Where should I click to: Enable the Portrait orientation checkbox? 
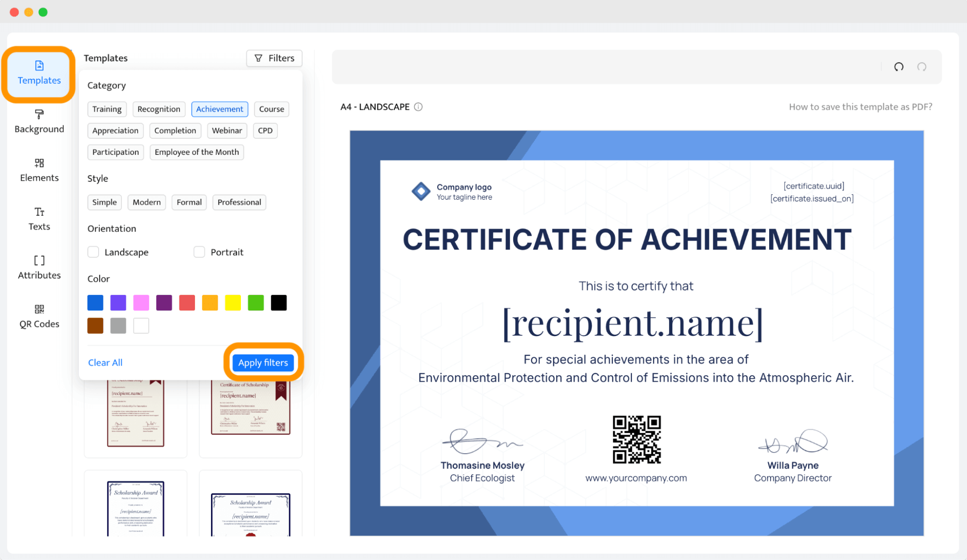tap(199, 252)
